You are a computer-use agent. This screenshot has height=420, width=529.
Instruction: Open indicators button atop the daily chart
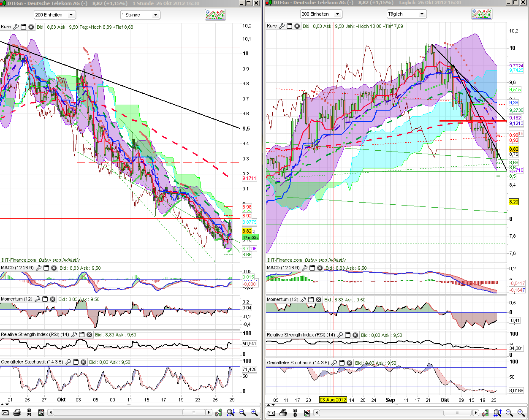482,14
